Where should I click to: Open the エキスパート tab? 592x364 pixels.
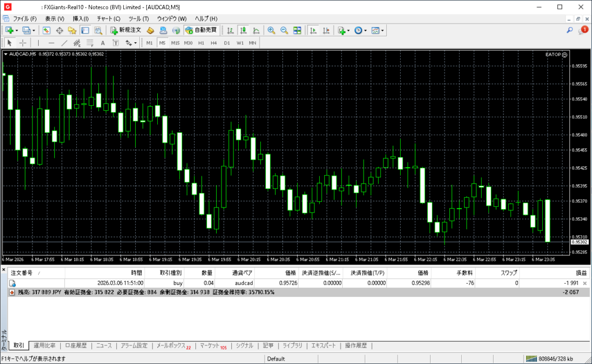323,346
